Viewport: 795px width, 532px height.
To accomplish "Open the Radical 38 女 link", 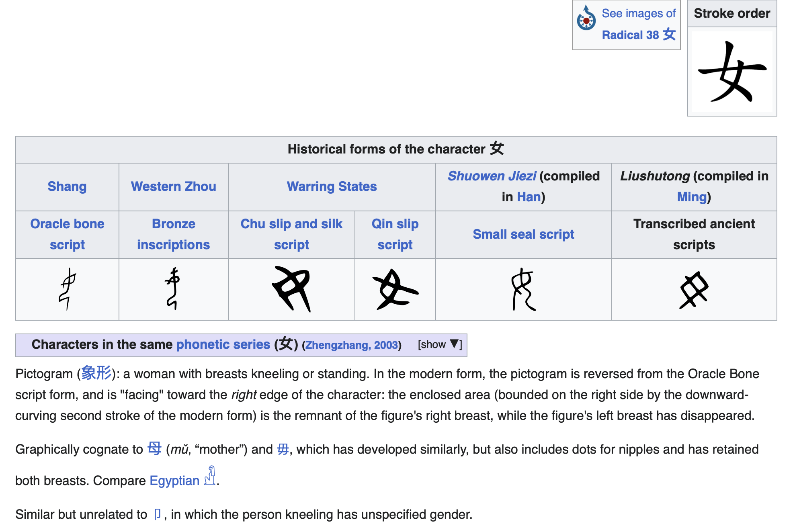I will pos(638,35).
